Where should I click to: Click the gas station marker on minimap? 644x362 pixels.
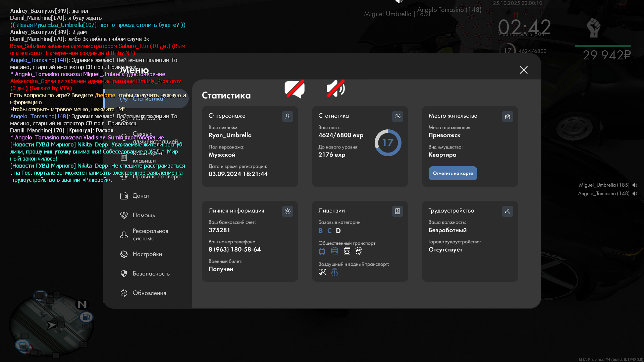[86, 317]
